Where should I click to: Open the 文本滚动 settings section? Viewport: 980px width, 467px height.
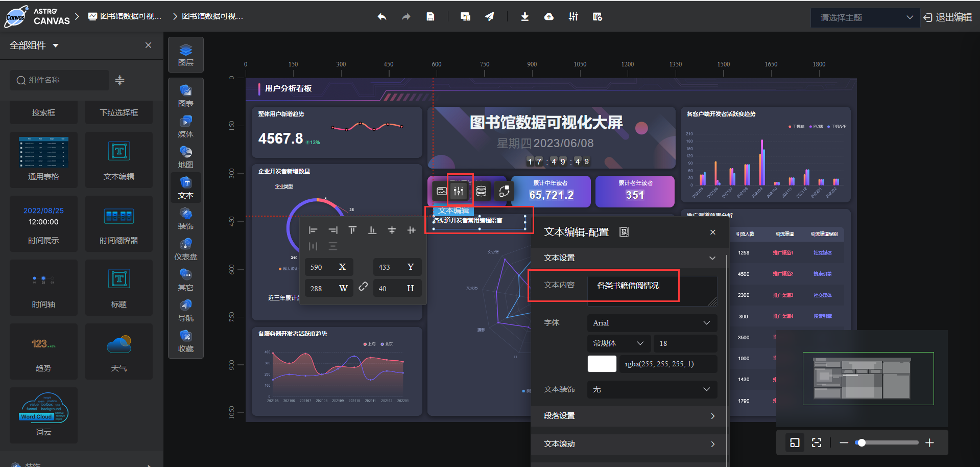pyautogui.click(x=628, y=444)
